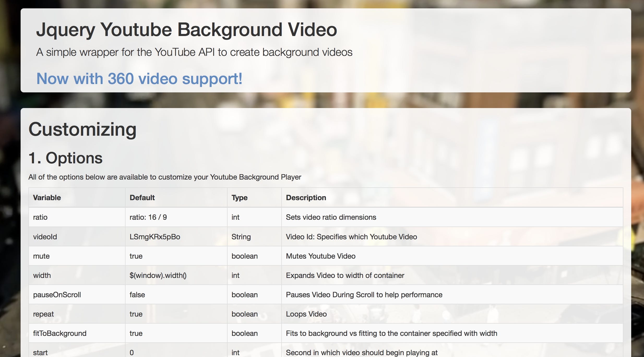The width and height of the screenshot is (644, 357).
Task: Click the '0' default in start row
Action: pos(132,353)
